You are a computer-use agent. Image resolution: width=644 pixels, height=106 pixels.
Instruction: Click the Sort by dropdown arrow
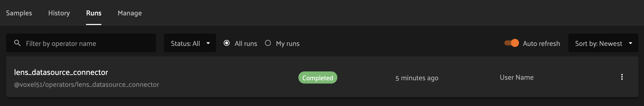click(x=630, y=43)
